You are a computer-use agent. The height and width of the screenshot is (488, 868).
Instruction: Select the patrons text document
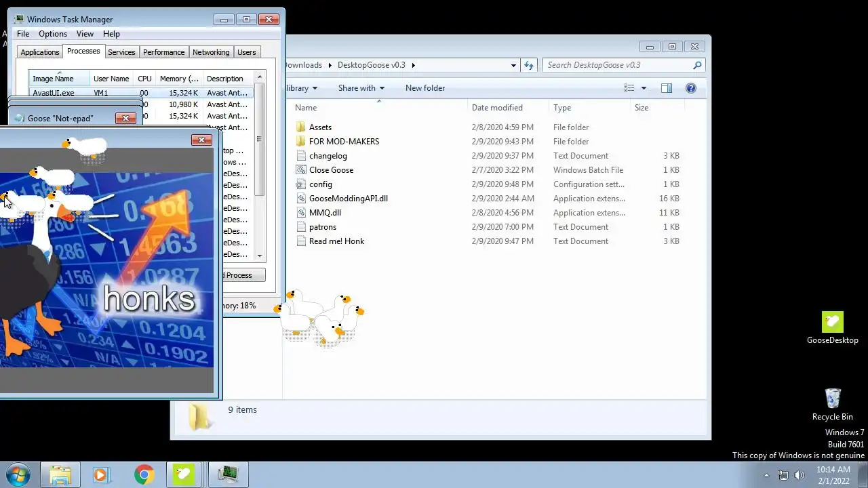pos(322,227)
